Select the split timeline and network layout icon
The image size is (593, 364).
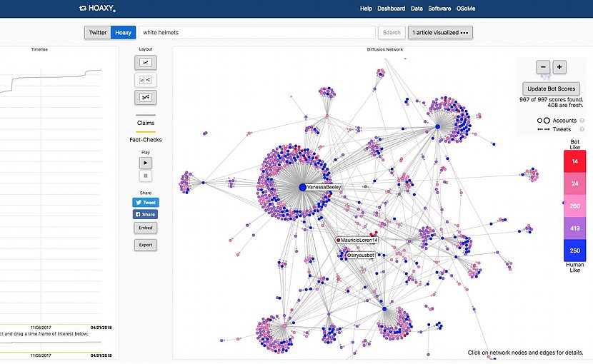coord(146,80)
